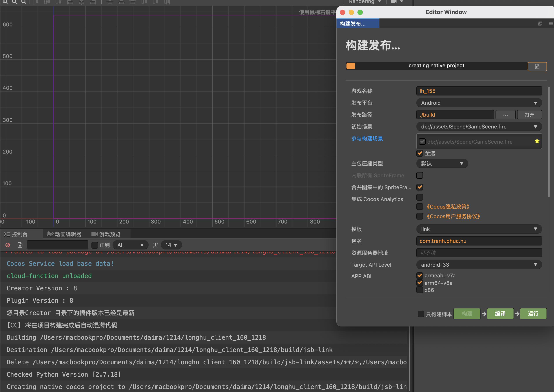
Task: Enable the x86 APP ABI checkbox
Action: [420, 290]
